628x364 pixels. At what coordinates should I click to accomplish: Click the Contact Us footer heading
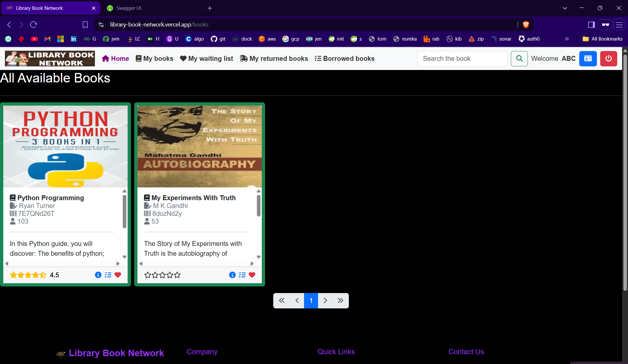[466, 352]
